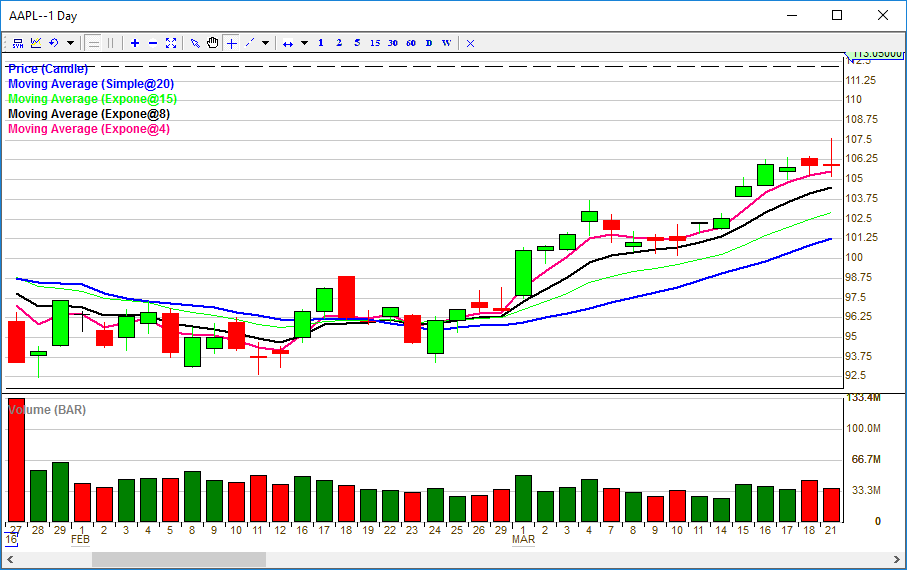Switch to 30 minute interval
This screenshot has width=907, height=570.
(393, 43)
